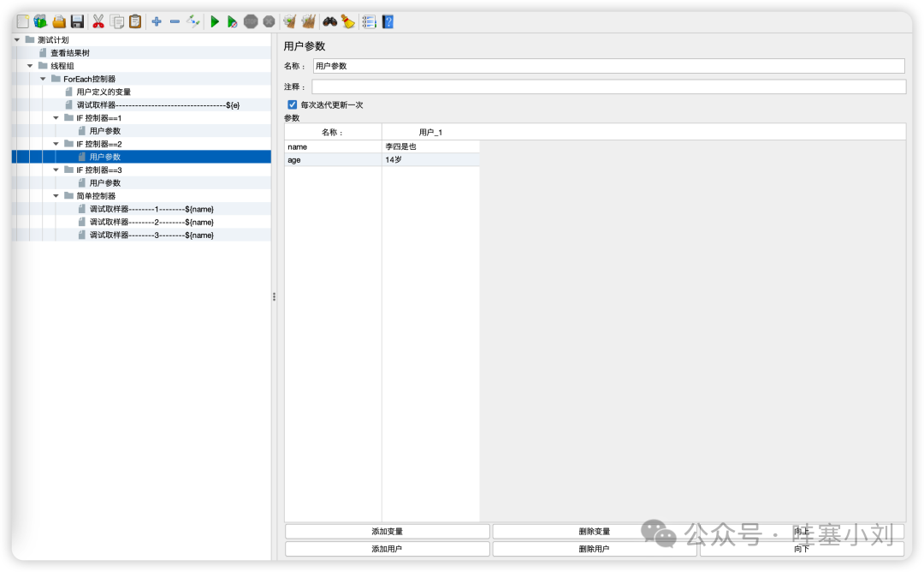
Task: Select 调试取样器 3 ${name} item
Action: pos(151,235)
